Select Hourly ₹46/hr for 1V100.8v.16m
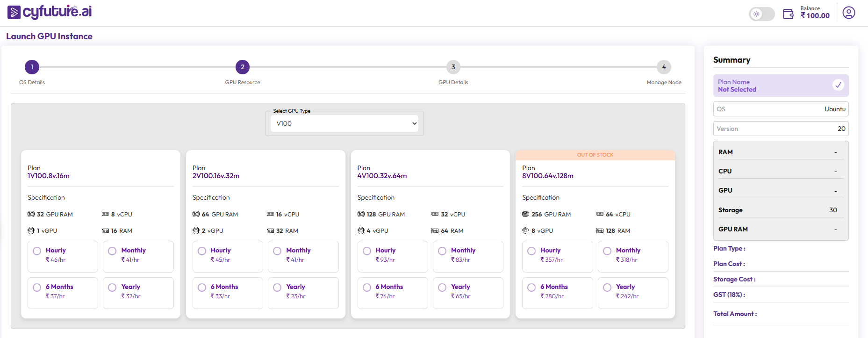 click(37, 251)
